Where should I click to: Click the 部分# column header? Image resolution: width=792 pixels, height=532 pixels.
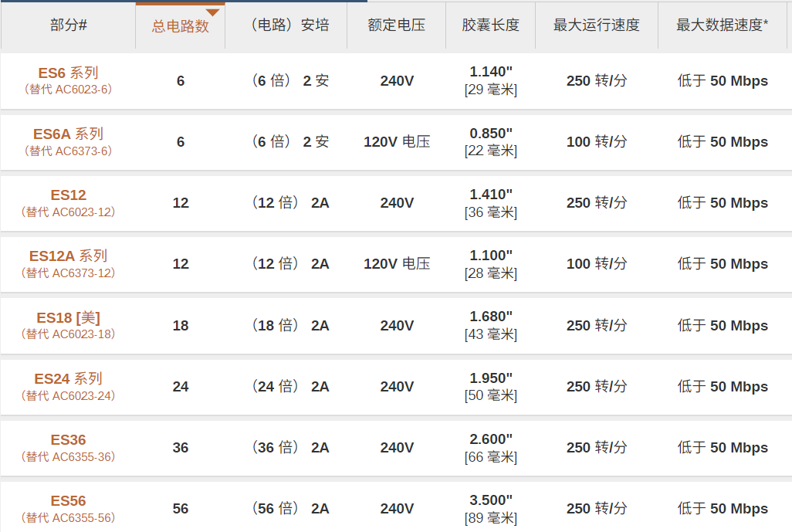coord(68,25)
